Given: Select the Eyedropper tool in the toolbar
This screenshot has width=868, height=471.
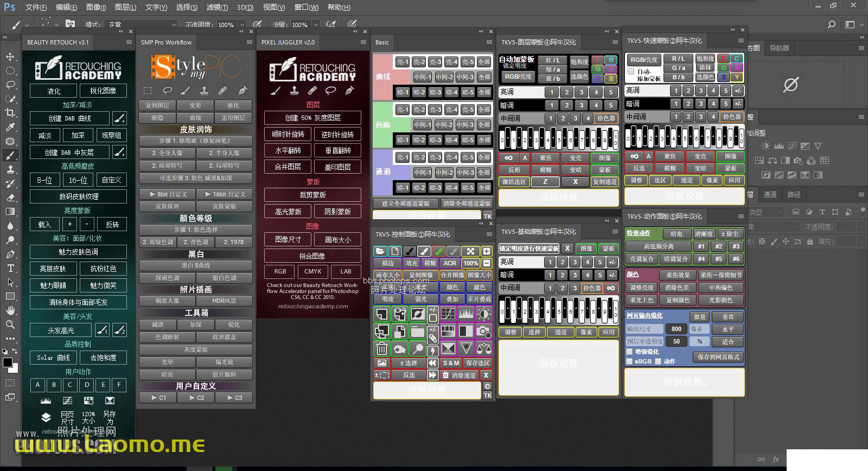Looking at the screenshot, I should coord(10,127).
